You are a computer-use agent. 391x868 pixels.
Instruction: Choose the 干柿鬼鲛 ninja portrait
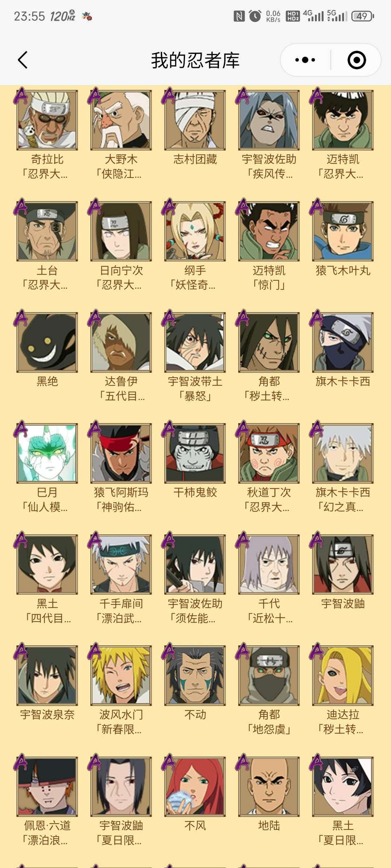[195, 453]
